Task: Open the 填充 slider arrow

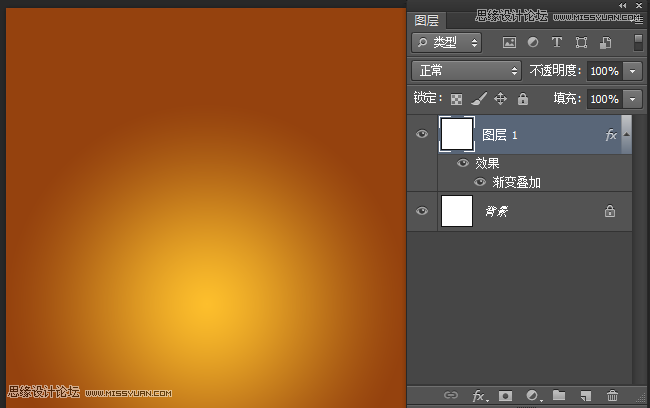Action: (x=632, y=99)
